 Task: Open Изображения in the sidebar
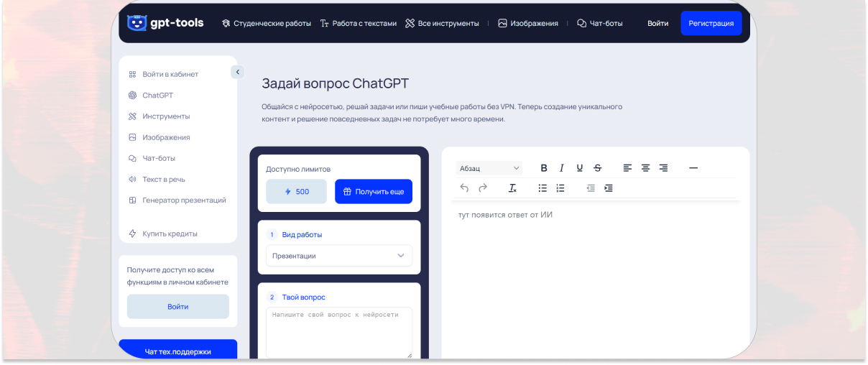(159, 137)
